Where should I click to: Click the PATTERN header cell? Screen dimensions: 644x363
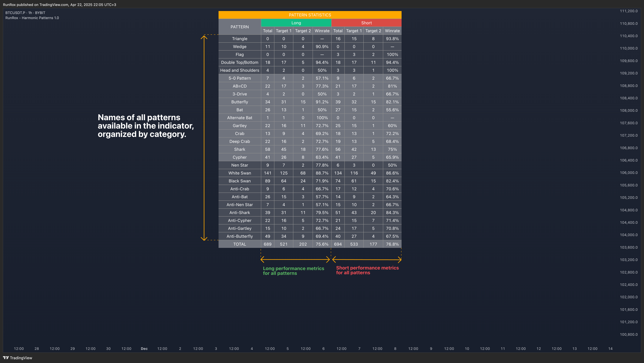pyautogui.click(x=239, y=27)
